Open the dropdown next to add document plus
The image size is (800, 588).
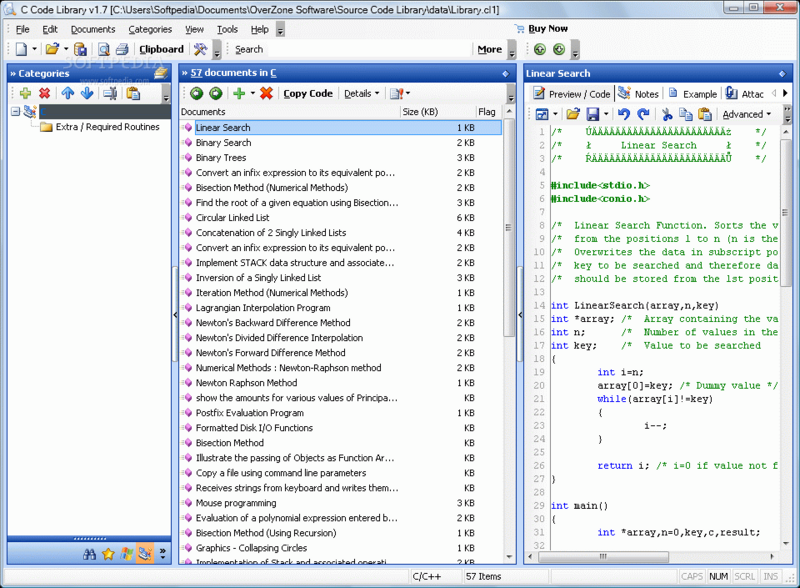point(253,93)
